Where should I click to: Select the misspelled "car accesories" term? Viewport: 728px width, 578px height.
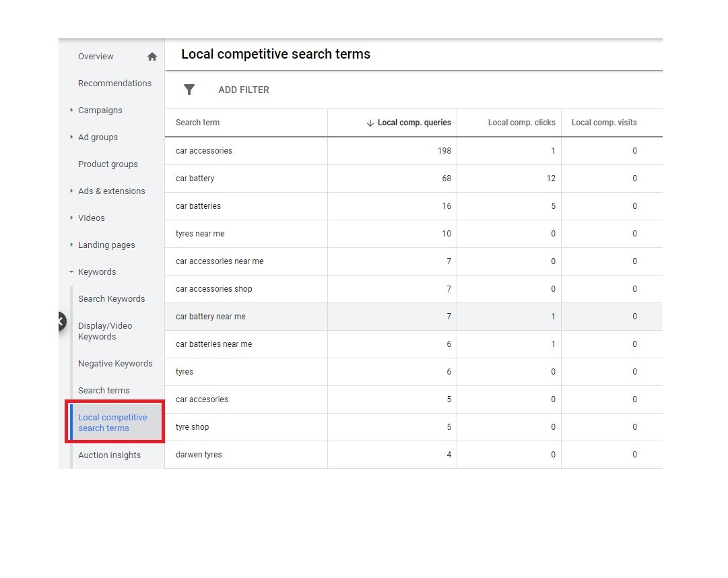(x=202, y=399)
